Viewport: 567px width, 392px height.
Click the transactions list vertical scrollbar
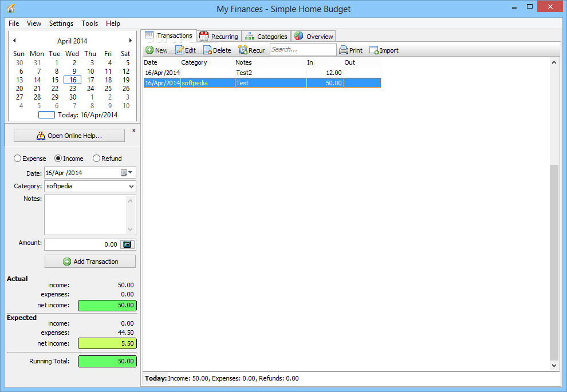554,263
